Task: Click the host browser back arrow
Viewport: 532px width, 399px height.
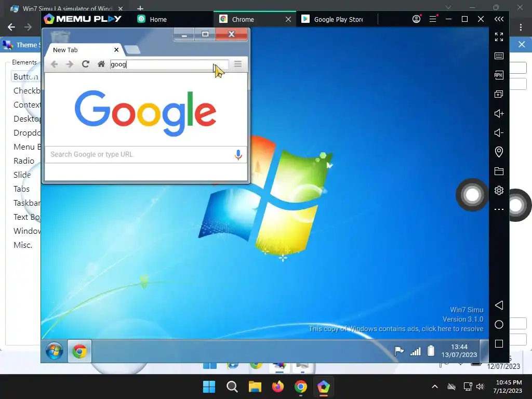Action: tap(11, 27)
